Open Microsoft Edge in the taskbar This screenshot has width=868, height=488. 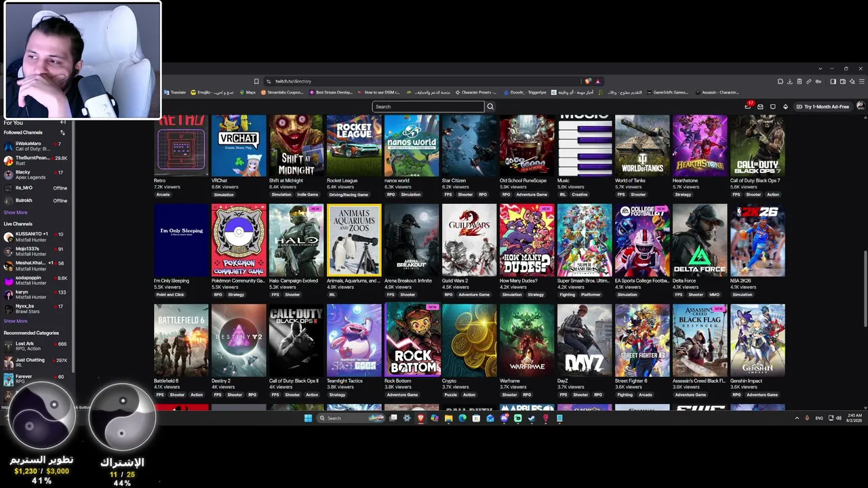tap(462, 418)
